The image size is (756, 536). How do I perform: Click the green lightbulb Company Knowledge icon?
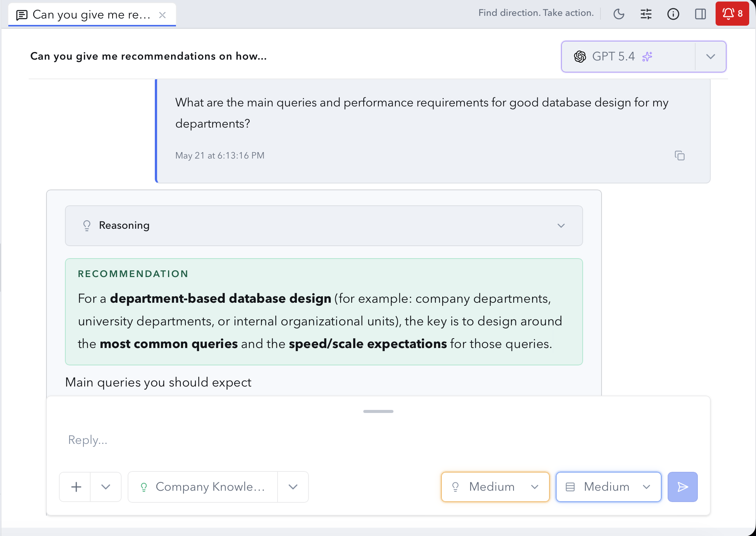(x=144, y=487)
